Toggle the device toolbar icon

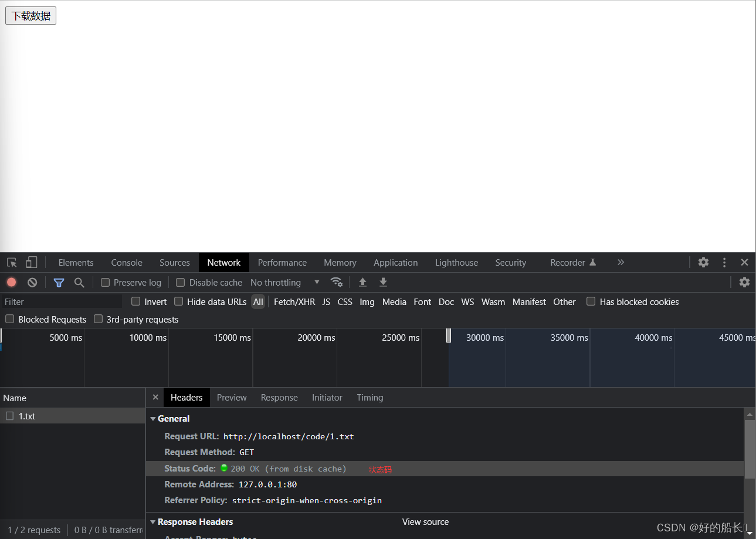(x=32, y=262)
